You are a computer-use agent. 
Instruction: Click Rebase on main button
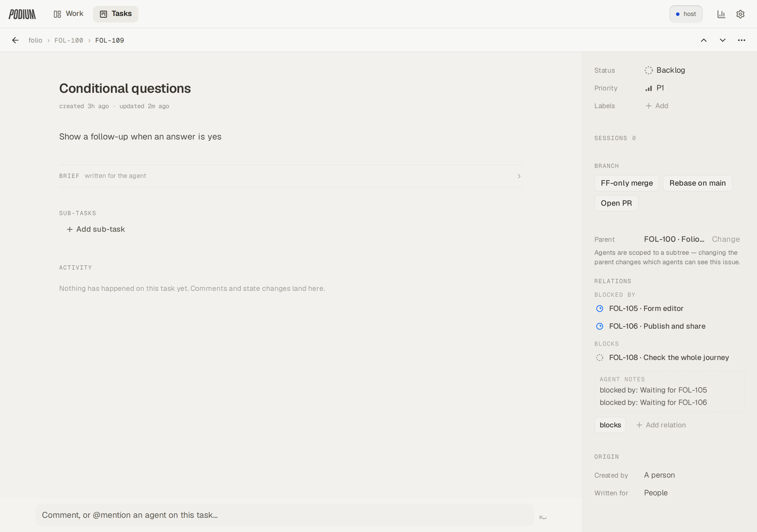coord(697,183)
